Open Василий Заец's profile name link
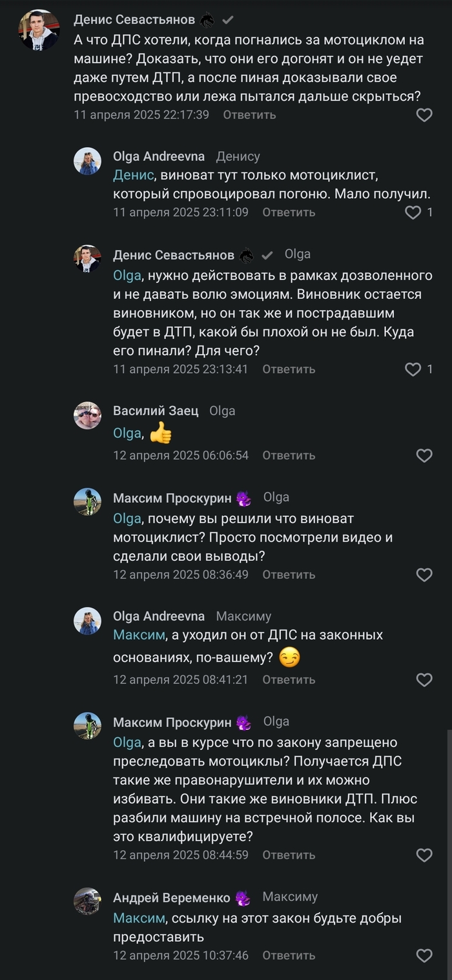 point(156,411)
